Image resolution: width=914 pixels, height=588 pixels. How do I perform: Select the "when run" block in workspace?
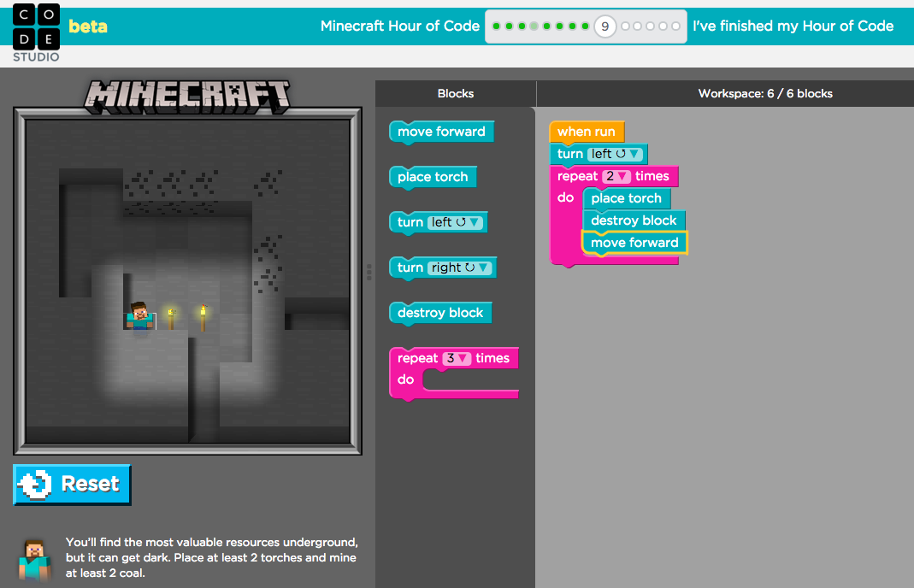pos(587,132)
